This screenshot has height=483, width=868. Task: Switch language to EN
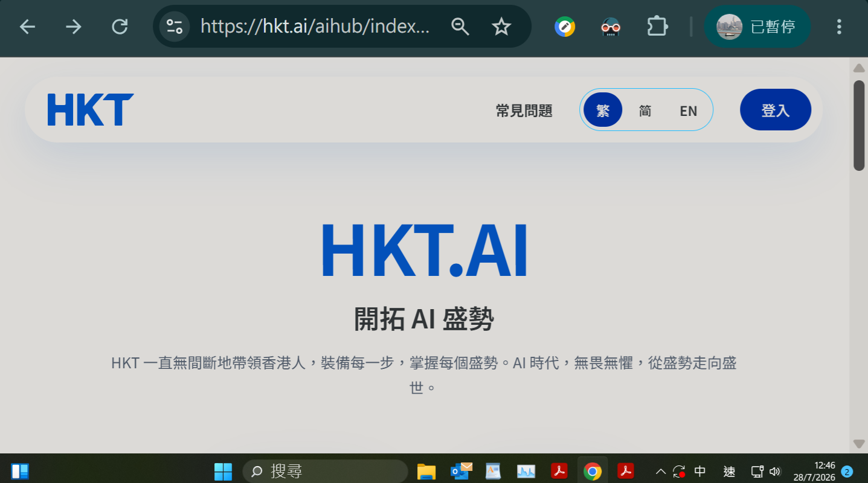click(x=689, y=110)
